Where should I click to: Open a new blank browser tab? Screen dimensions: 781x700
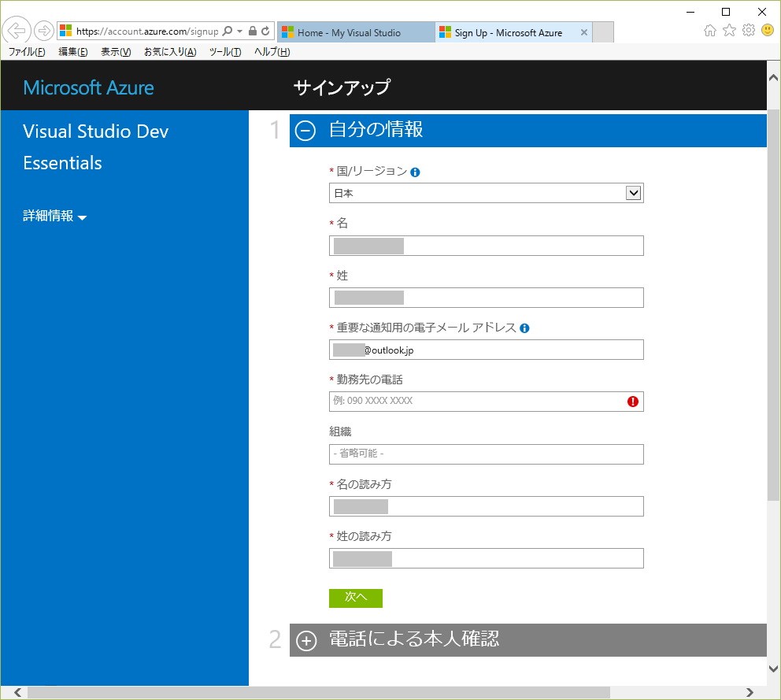[603, 32]
